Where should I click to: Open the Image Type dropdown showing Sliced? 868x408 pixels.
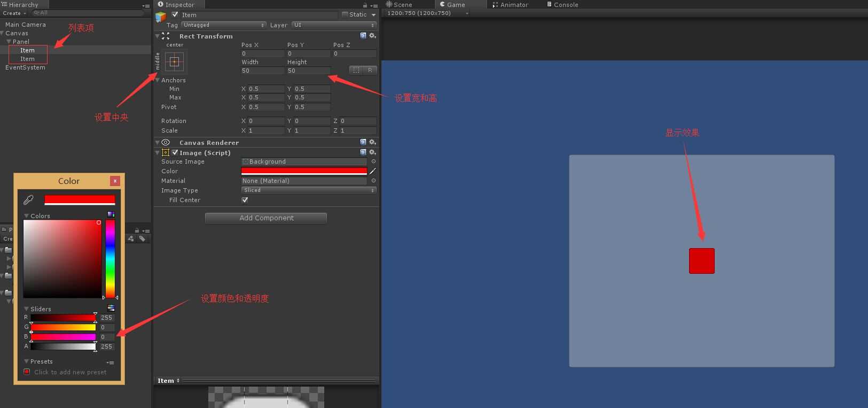point(309,190)
